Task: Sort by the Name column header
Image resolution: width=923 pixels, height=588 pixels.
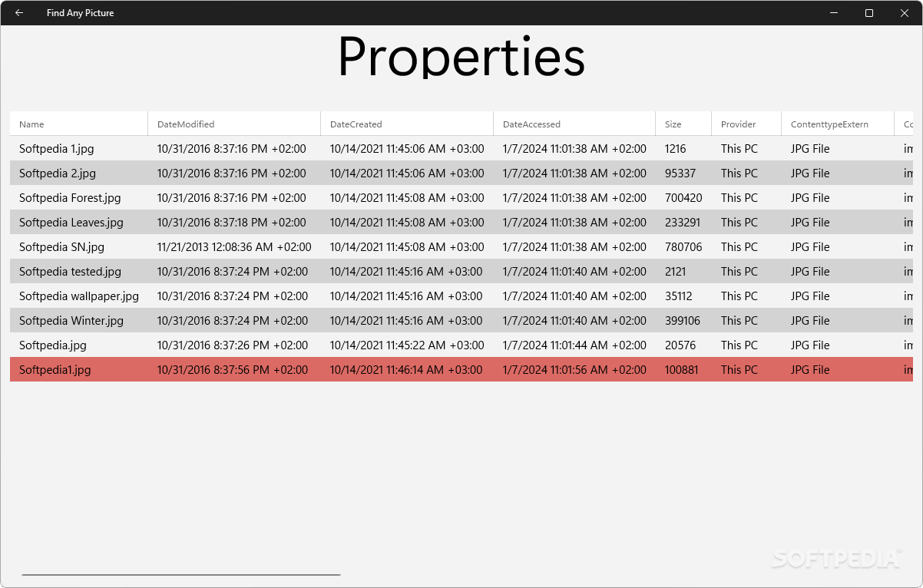Action: click(78, 124)
